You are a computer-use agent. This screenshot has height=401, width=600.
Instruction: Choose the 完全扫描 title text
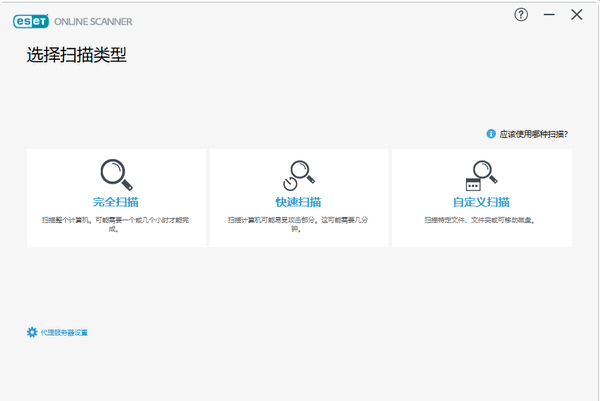click(x=116, y=202)
